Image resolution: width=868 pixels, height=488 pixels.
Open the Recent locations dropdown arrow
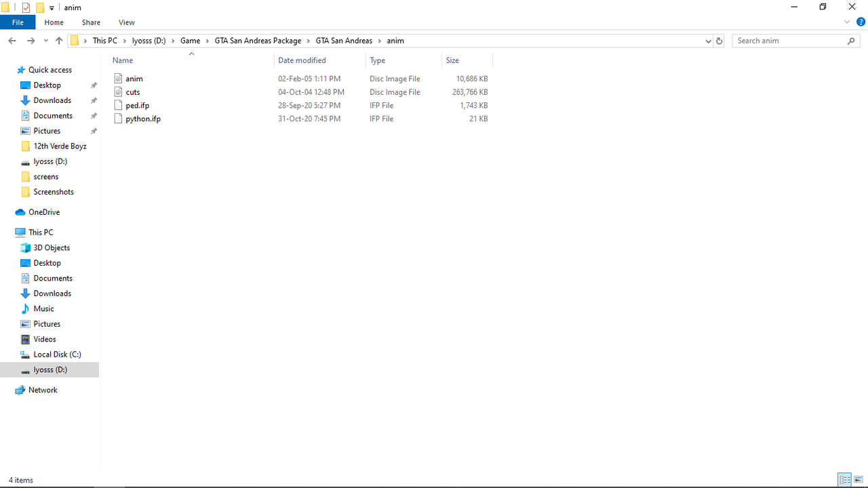46,41
